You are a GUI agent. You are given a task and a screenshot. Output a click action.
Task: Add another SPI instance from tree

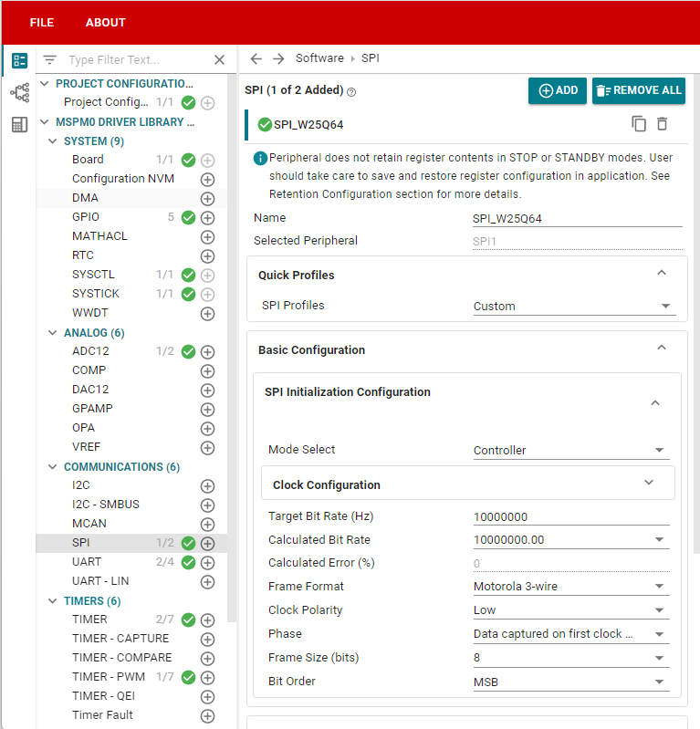coord(207,544)
